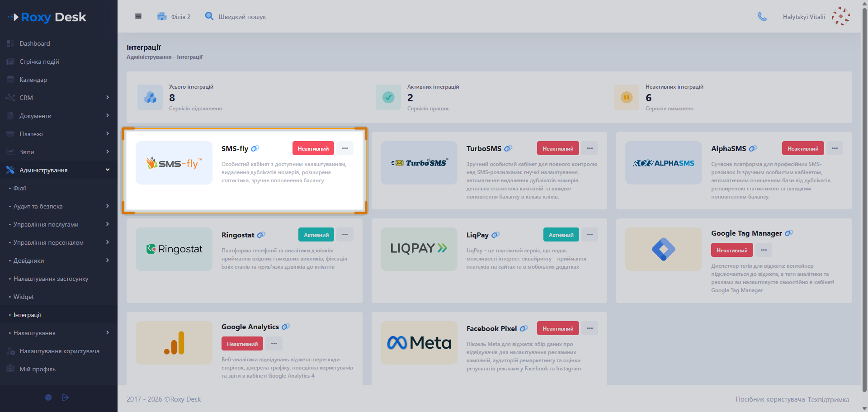
Task: Expand the Управління послугами chevron
Action: 108,224
